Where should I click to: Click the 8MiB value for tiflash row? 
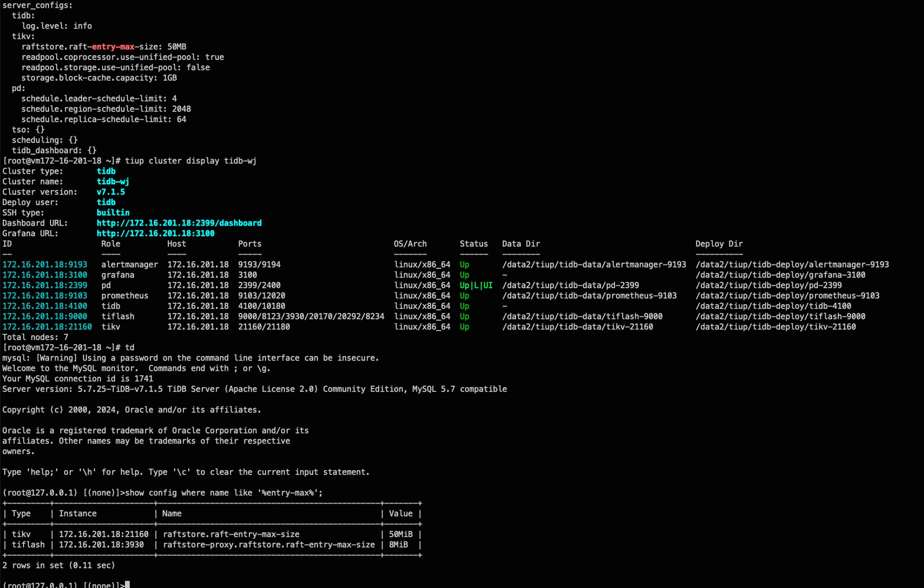click(398, 545)
